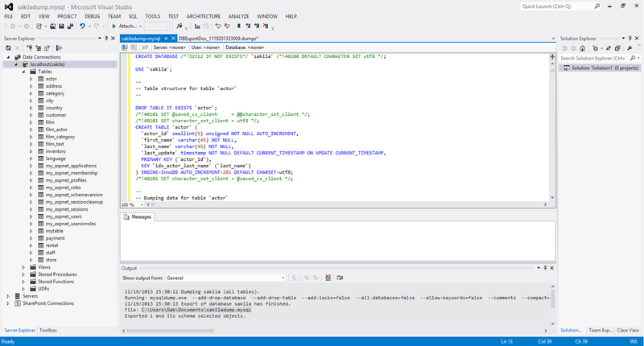Toggle auto-hide pin on Server Explorer
644x346 pixels.
(x=106, y=38)
